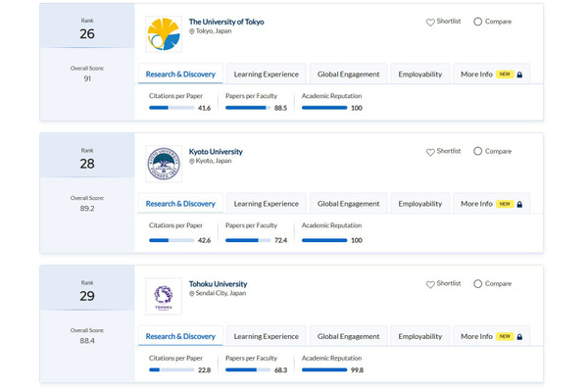Select Compare for Tohoku University

478,284
